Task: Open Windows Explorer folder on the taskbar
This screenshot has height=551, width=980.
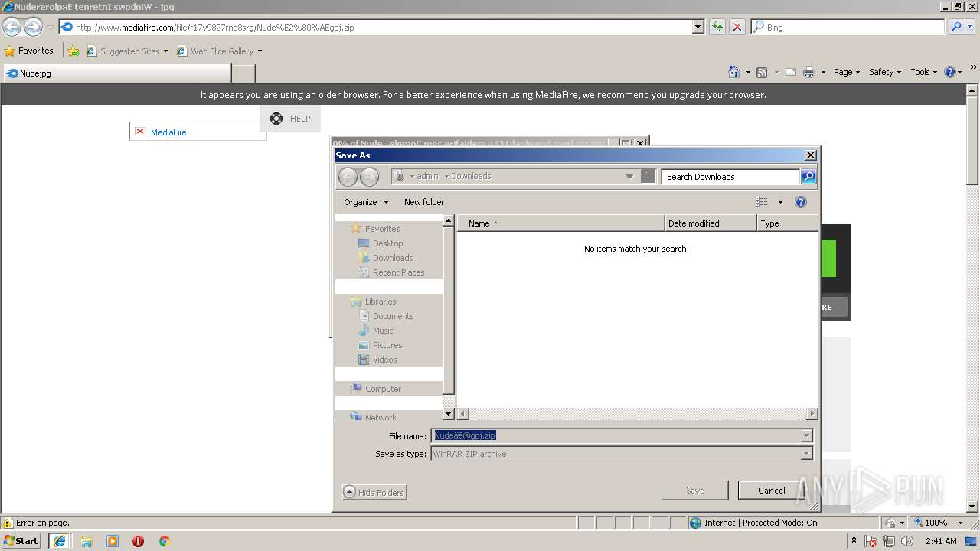Action: pos(87,541)
